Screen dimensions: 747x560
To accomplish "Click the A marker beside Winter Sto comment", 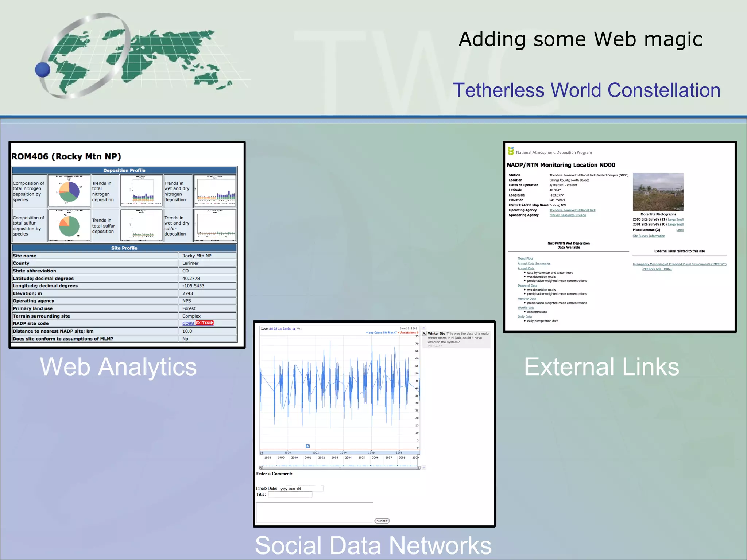I will [424, 334].
